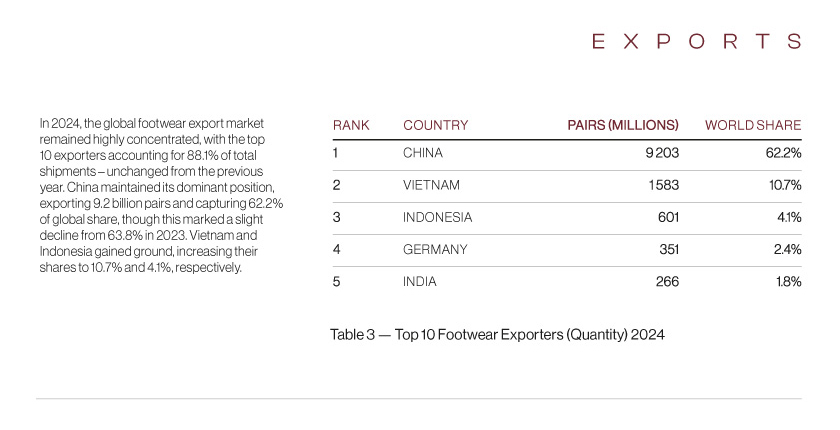Screen dimensions: 840x430
Task: Select the CHINA country cell
Action: 423,153
